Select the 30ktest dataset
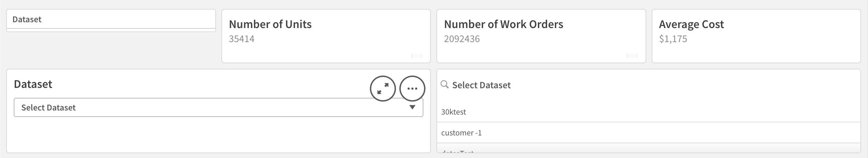This screenshot has width=868, height=158. (x=454, y=112)
